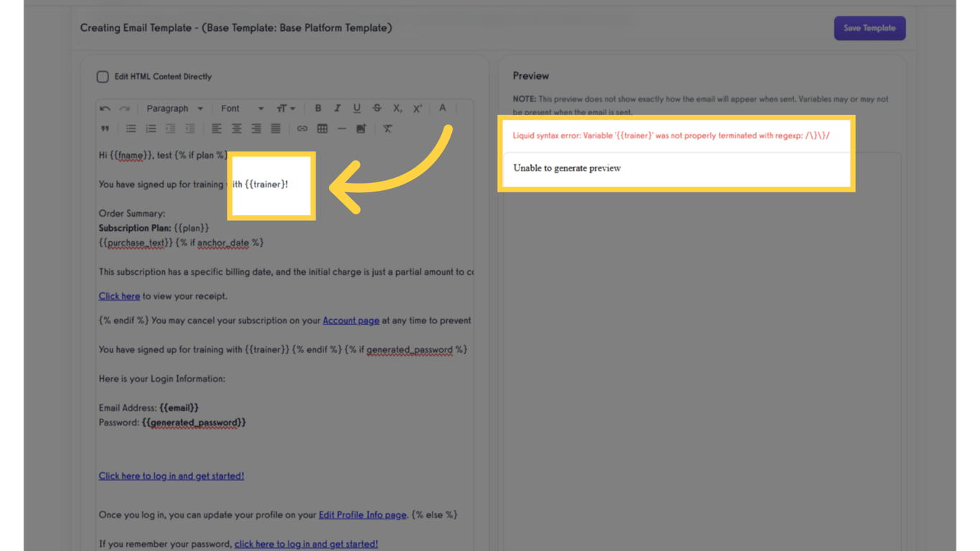
Task: Create a numbered list
Action: click(151, 128)
